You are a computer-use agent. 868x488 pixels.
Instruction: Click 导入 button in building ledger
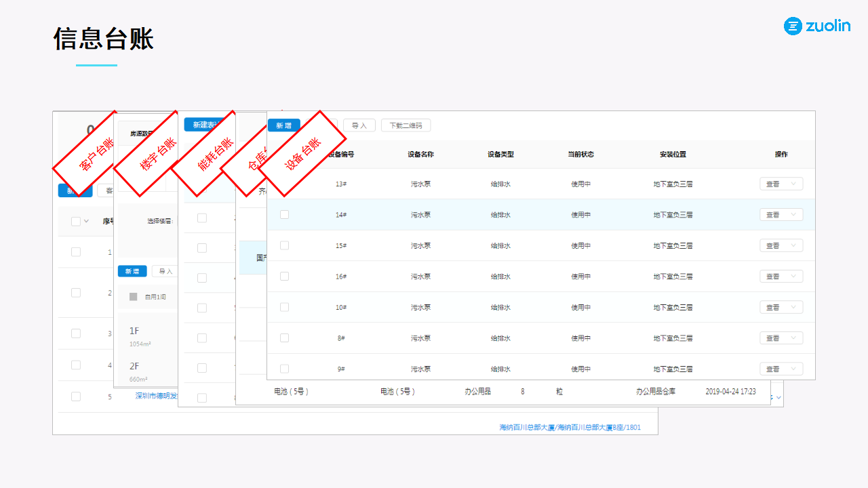(x=165, y=271)
